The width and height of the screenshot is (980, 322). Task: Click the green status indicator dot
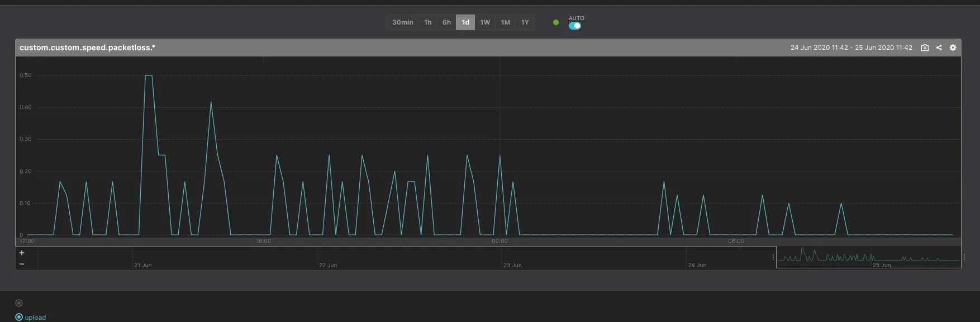tap(555, 22)
